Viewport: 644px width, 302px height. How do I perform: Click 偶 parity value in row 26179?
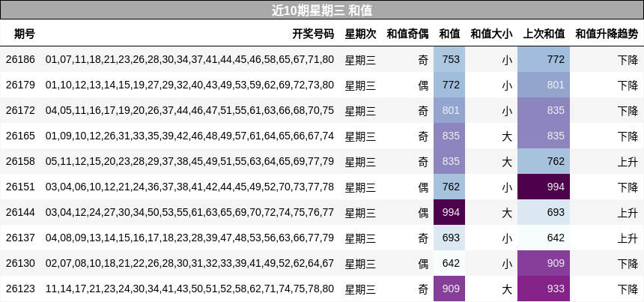tap(423, 85)
